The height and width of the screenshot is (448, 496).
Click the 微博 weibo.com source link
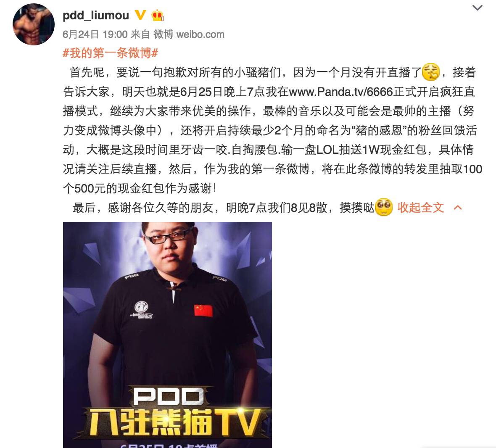pyautogui.click(x=189, y=34)
